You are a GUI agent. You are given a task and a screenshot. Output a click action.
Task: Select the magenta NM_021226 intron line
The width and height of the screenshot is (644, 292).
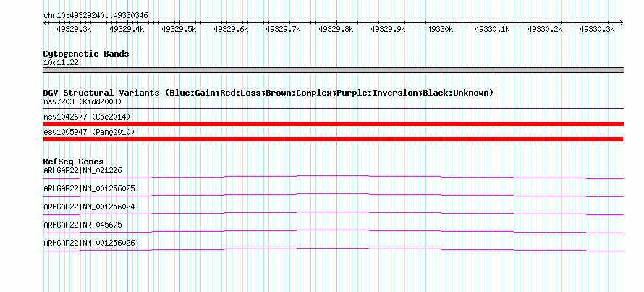(333, 177)
